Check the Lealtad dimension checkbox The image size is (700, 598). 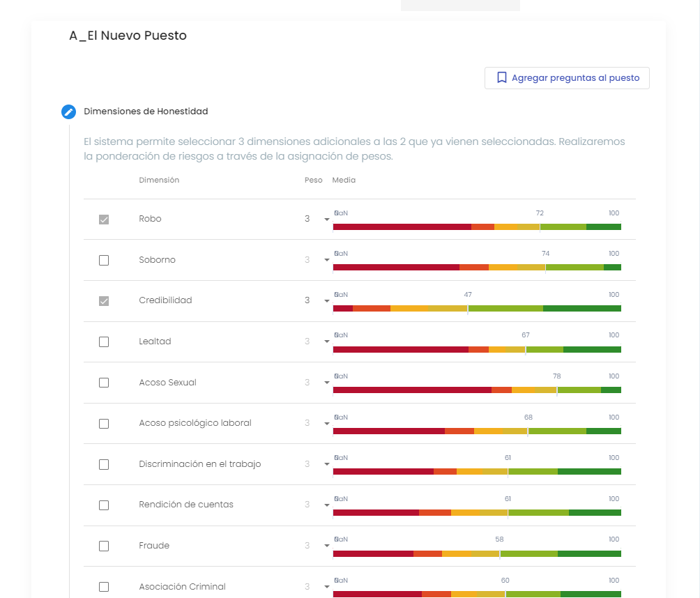tap(104, 342)
